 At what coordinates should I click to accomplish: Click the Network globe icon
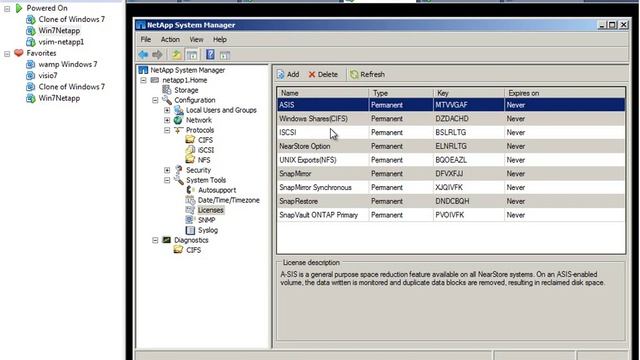(178, 120)
